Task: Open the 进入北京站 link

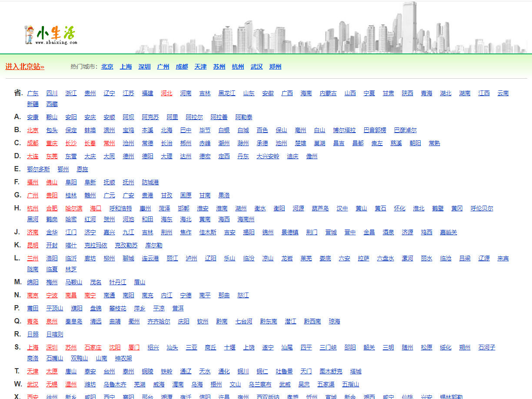Action: 25,67
